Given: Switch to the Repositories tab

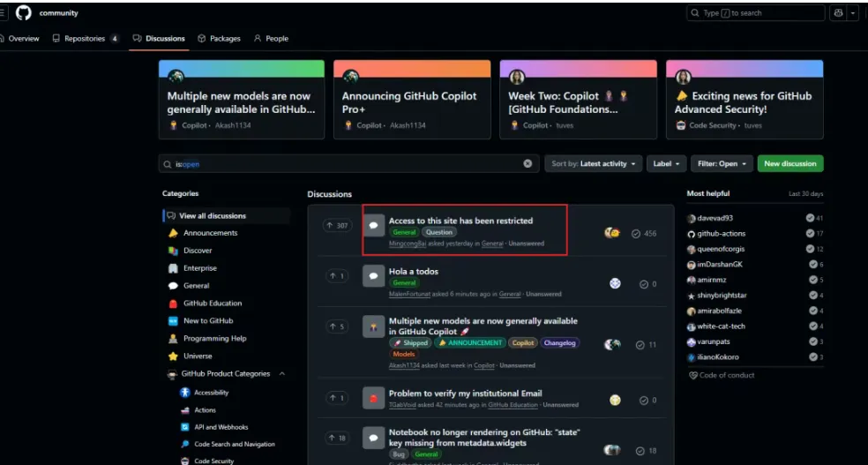Looking at the screenshot, I should pos(86,39).
